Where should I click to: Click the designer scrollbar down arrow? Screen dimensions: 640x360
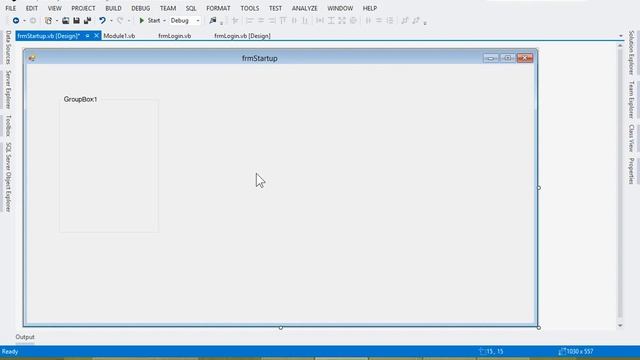pos(620,325)
